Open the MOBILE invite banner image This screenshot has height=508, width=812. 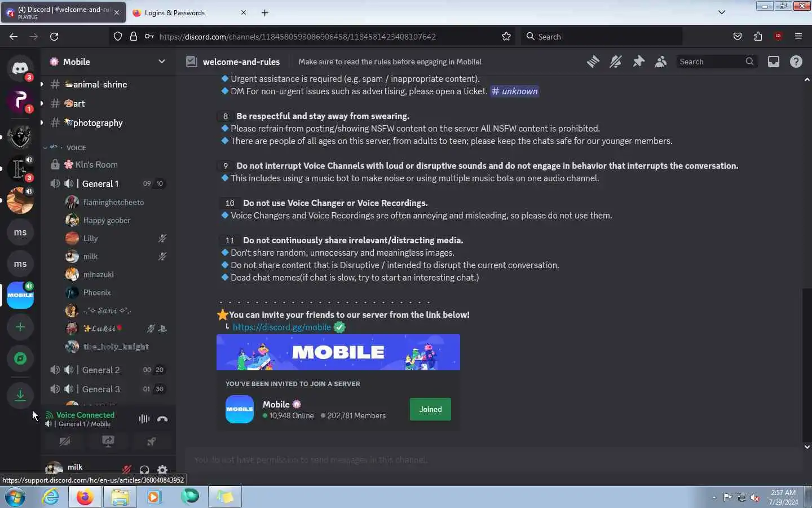[338, 352]
